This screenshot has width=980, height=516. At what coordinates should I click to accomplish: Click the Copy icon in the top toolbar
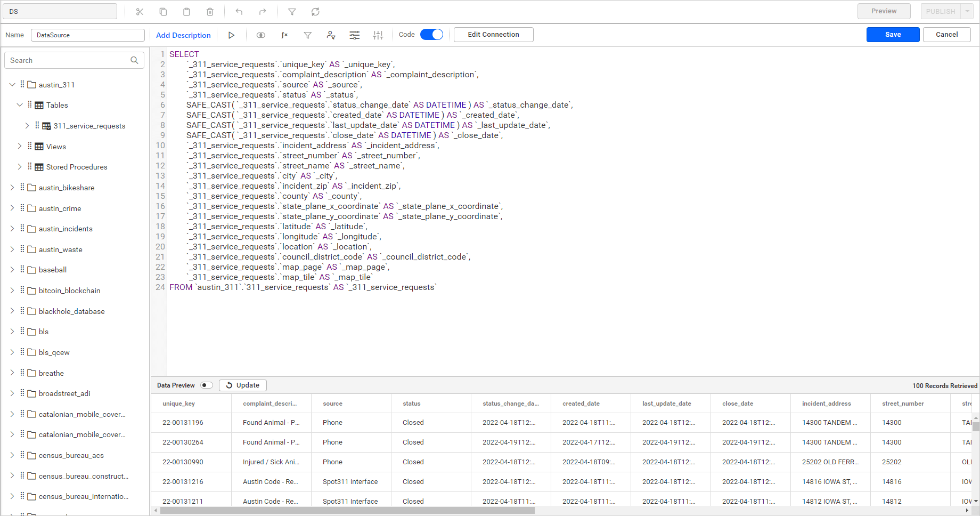pos(163,11)
